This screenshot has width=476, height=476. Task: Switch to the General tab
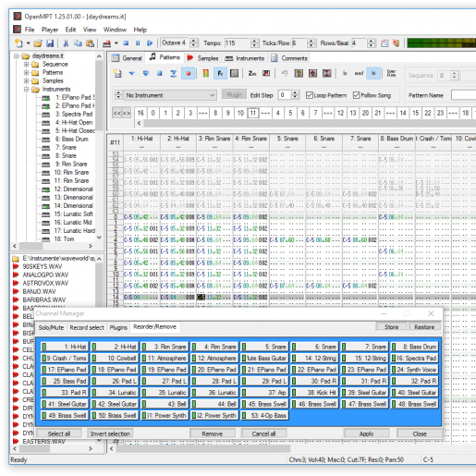(127, 58)
